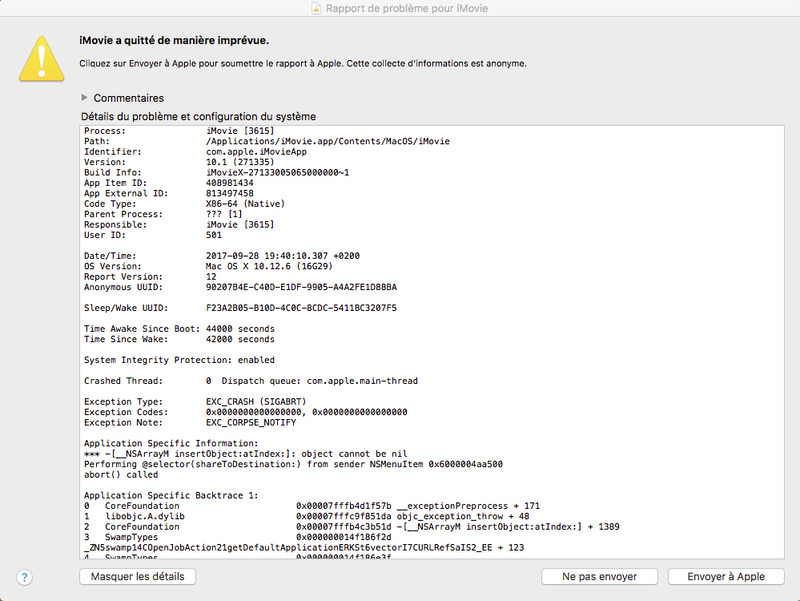Click Report Version value 12
The width and height of the screenshot is (800, 601).
pos(211,277)
